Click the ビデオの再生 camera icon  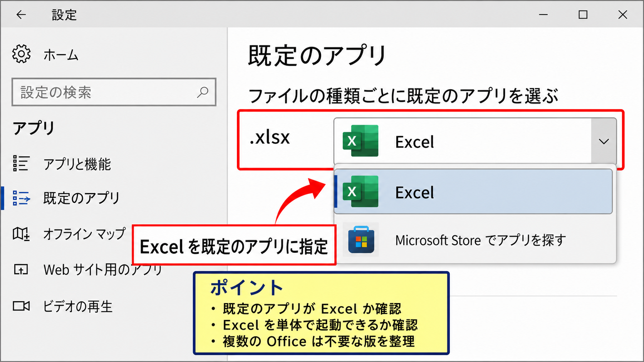[x=21, y=306]
